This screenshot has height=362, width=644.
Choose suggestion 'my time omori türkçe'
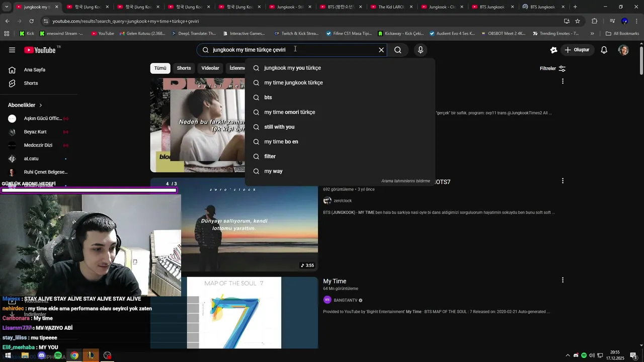pyautogui.click(x=340, y=112)
